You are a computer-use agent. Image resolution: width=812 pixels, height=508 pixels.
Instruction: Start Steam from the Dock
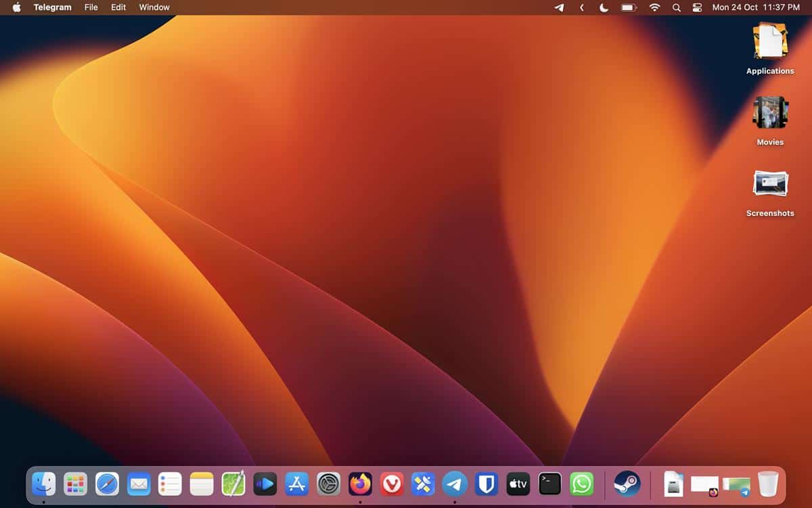point(626,484)
